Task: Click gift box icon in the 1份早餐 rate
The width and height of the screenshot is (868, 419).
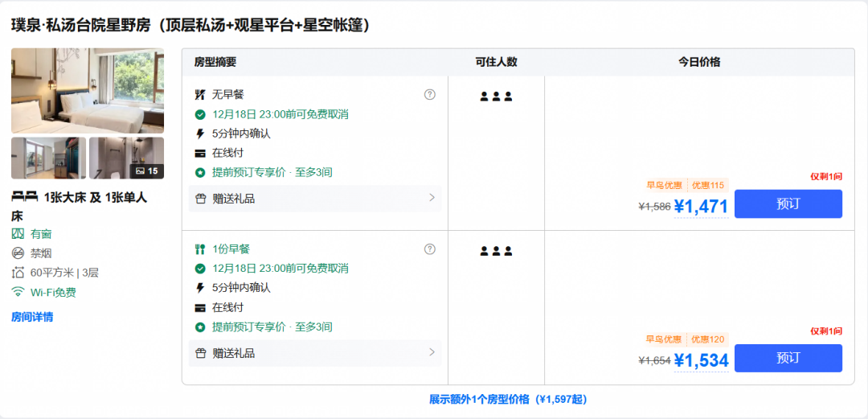Action: (x=200, y=353)
